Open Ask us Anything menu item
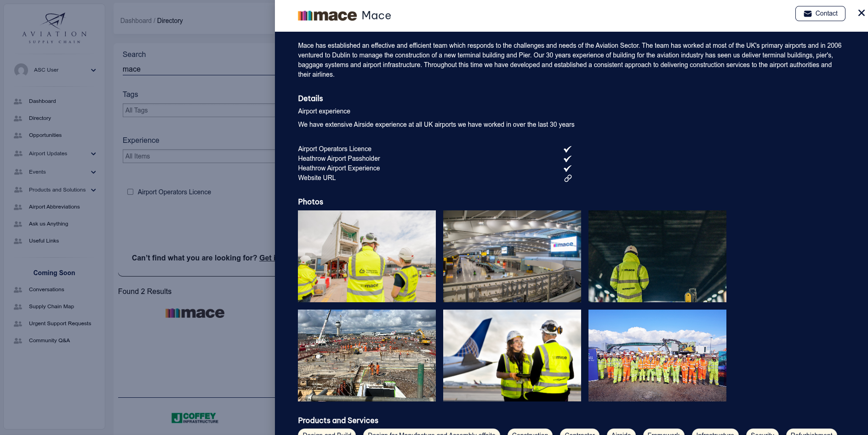The width and height of the screenshot is (868, 435). pyautogui.click(x=48, y=224)
